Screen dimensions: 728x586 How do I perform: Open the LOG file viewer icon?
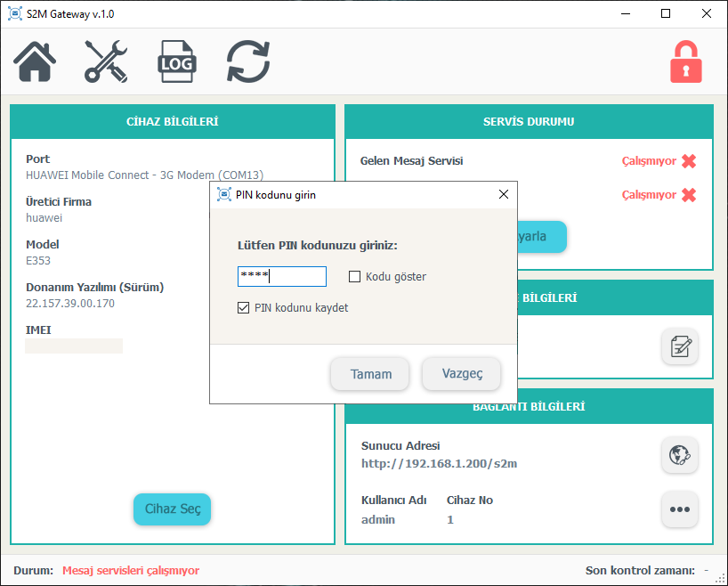pos(176,62)
